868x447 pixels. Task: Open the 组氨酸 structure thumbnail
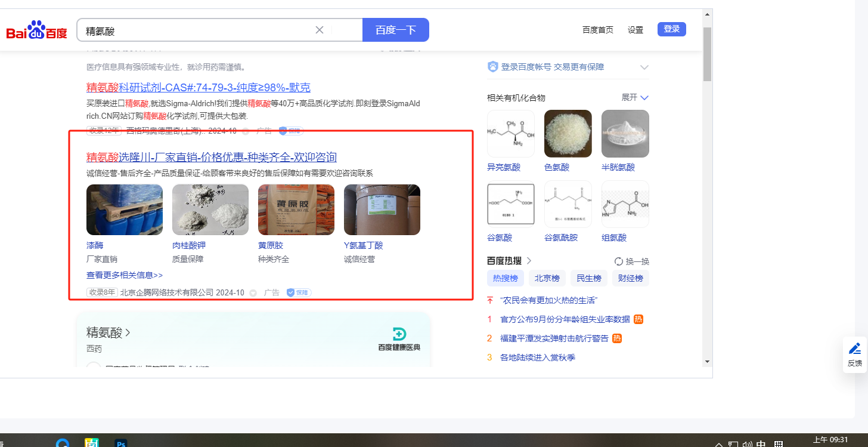point(625,204)
